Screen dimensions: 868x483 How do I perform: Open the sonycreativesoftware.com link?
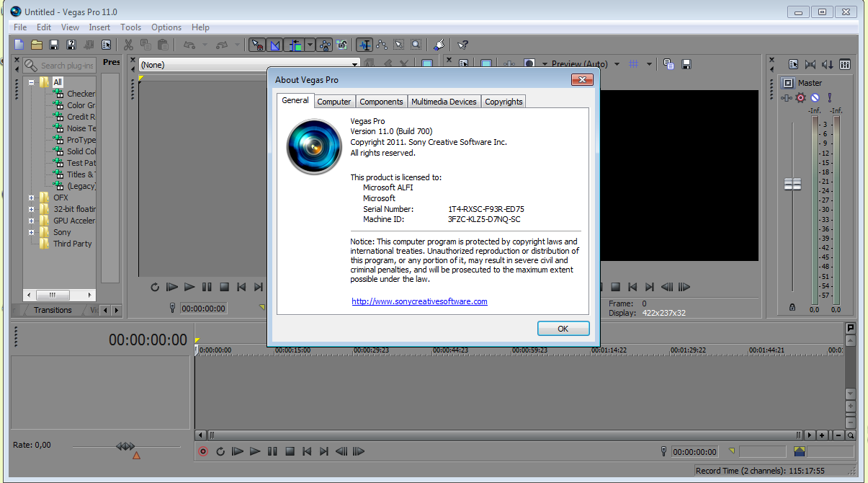(419, 301)
